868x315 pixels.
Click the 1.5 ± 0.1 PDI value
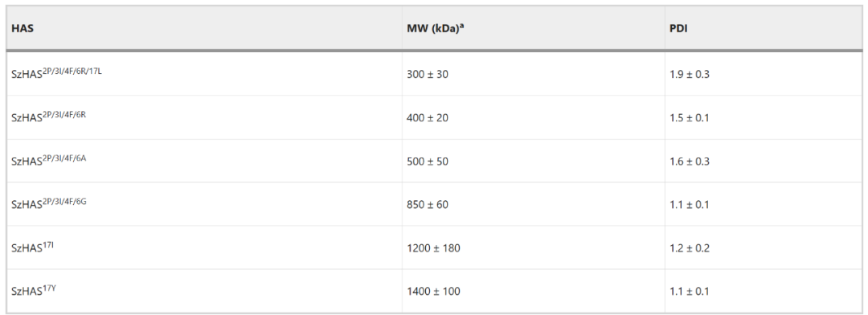(x=690, y=118)
